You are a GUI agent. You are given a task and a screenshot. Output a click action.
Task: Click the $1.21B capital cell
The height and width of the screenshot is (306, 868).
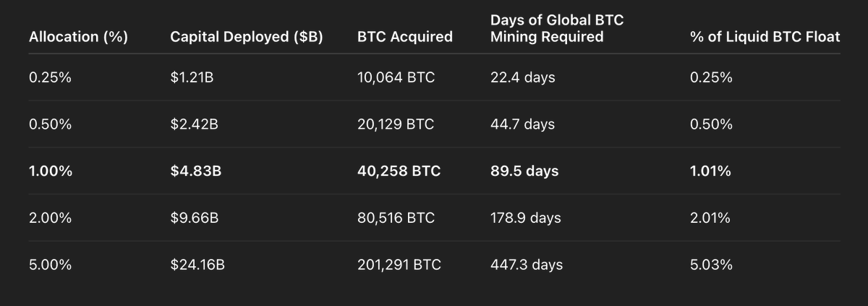coord(192,77)
